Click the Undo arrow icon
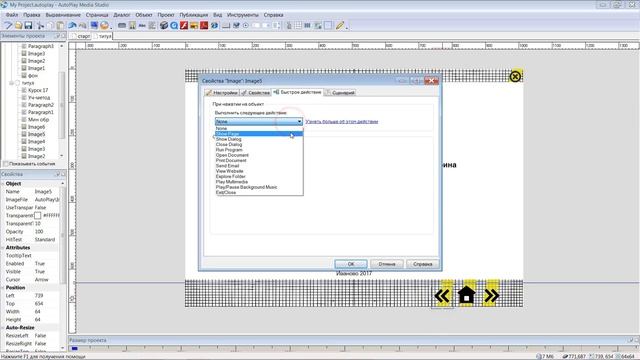 (73, 26)
